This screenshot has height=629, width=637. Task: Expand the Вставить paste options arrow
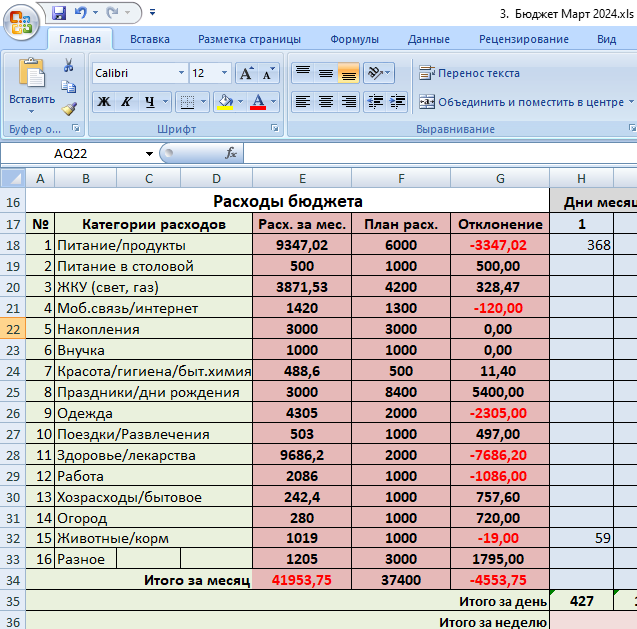[32, 111]
